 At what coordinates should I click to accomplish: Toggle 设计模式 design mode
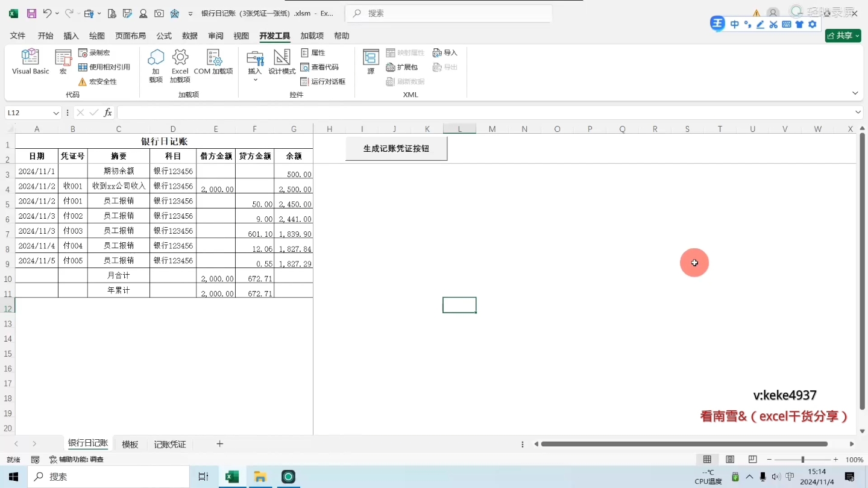click(282, 62)
